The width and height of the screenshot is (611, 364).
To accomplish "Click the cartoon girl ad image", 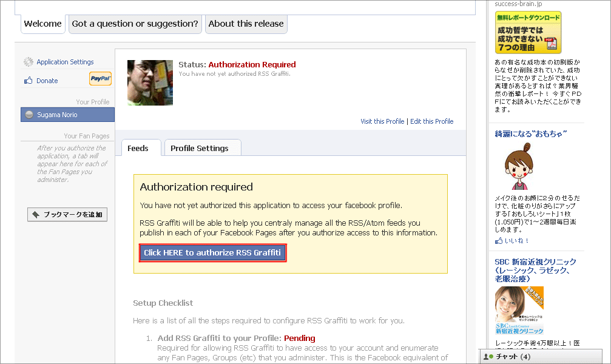I will 519,166.
